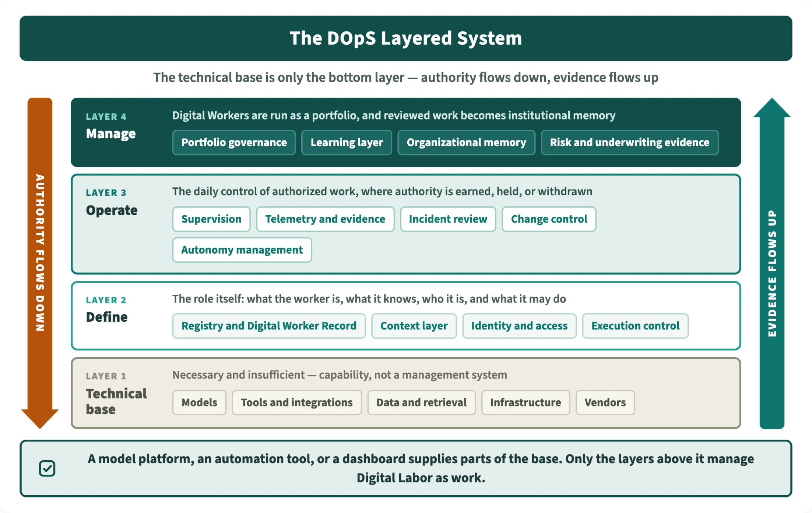This screenshot has width=812, height=513.
Task: Click the 'LAYER 3' label
Action: coord(106,193)
